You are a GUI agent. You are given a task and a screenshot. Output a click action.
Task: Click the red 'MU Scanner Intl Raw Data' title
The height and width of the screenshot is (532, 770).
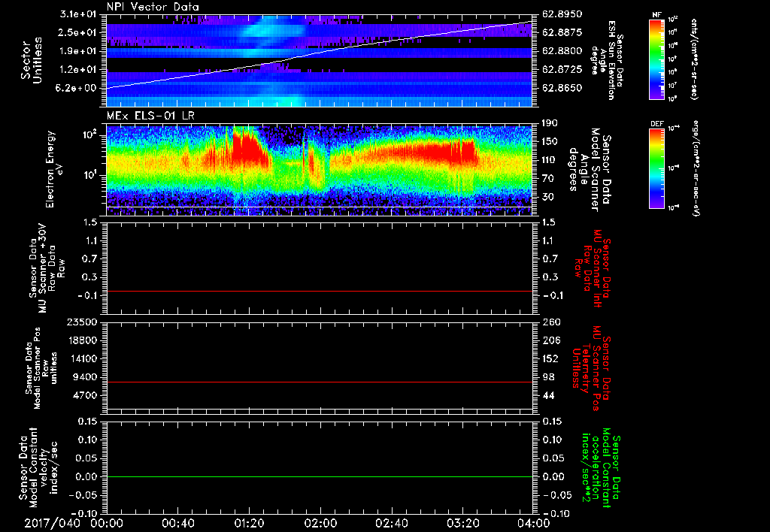point(593,268)
